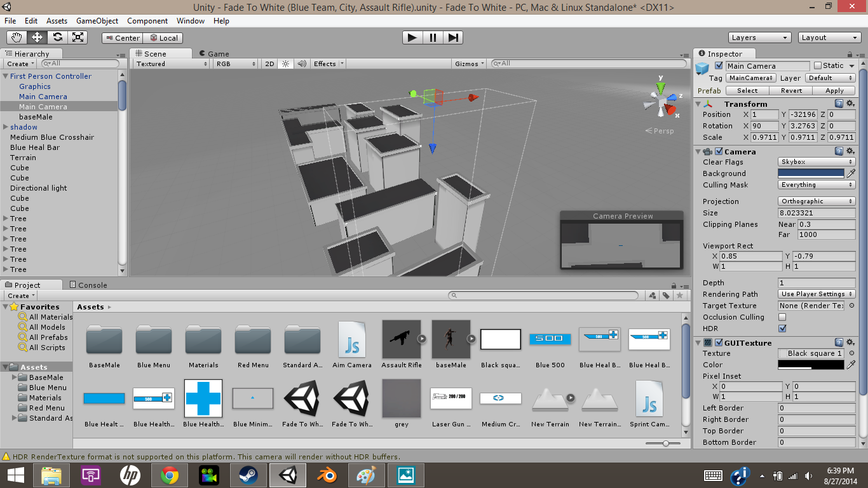Click the Prefab Revert button
Screen dimensions: 868x488
[791, 91]
